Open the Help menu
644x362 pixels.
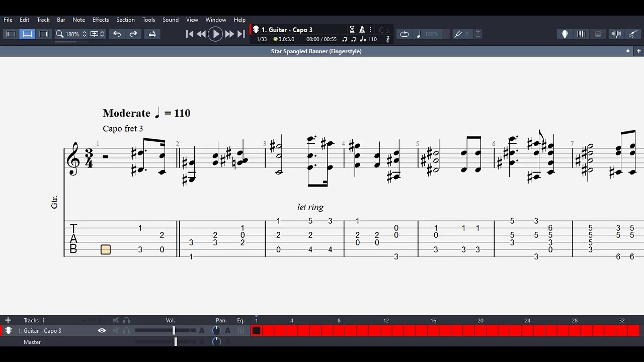click(x=239, y=20)
